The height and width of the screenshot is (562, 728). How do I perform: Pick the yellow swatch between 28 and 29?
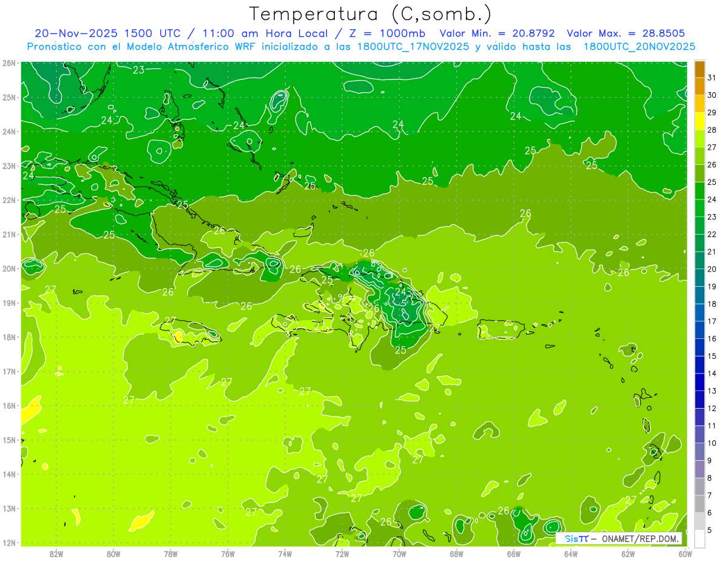[699, 121]
